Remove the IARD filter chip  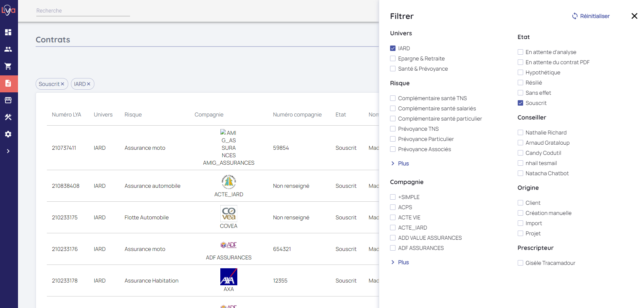coord(89,84)
